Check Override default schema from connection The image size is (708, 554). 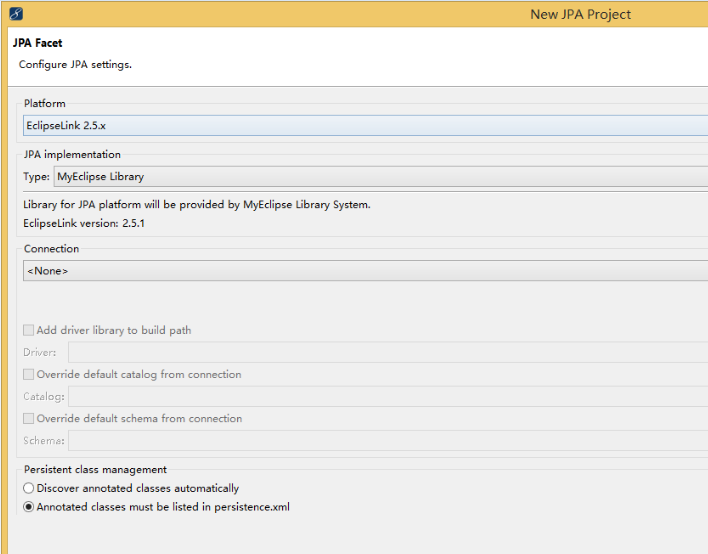28,419
